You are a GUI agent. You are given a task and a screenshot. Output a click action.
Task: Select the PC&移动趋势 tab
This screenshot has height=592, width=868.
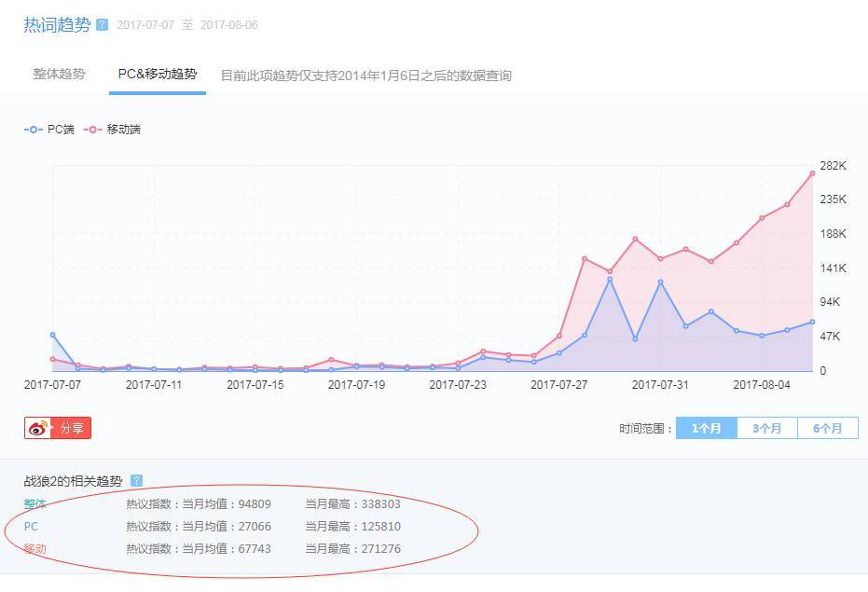coord(157,75)
